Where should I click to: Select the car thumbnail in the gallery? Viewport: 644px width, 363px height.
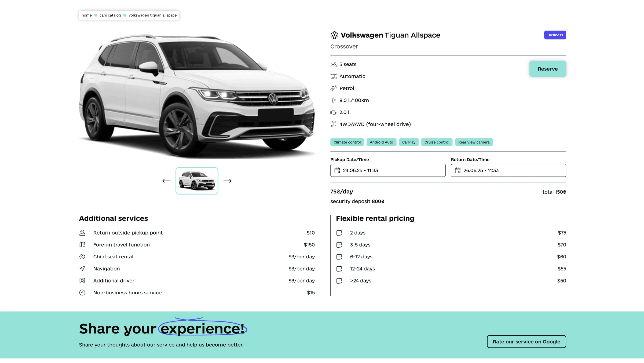(x=197, y=181)
